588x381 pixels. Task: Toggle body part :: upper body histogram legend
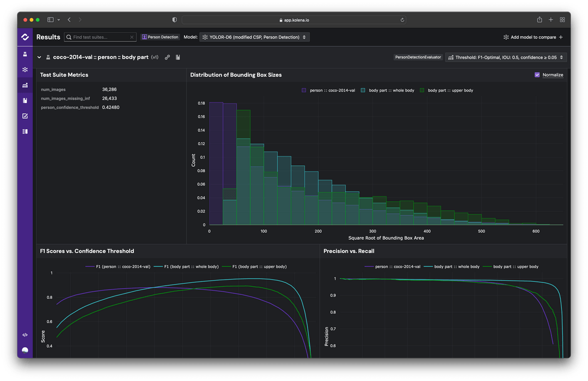click(x=446, y=90)
